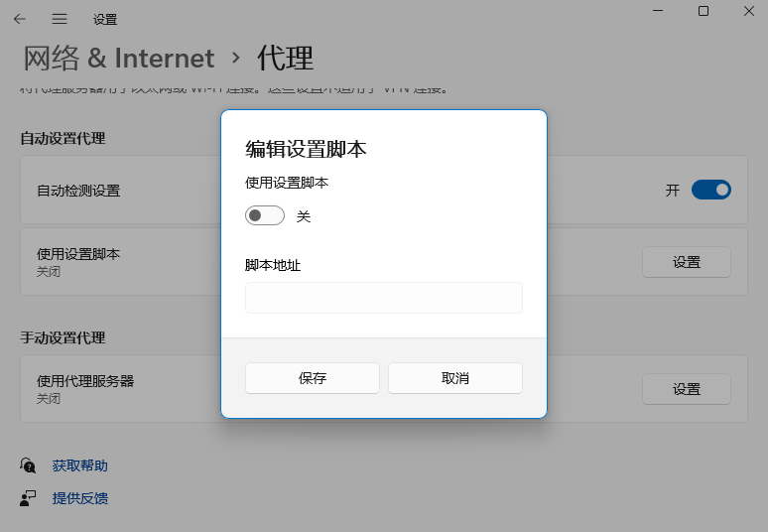This screenshot has height=532, width=768.
Task: Close the 设置 window
Action: 749,11
